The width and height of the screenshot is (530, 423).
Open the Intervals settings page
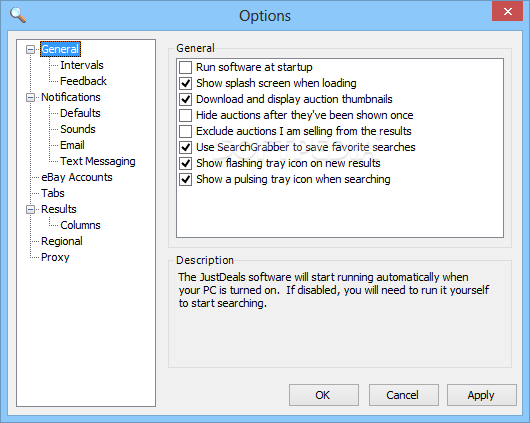click(82, 65)
